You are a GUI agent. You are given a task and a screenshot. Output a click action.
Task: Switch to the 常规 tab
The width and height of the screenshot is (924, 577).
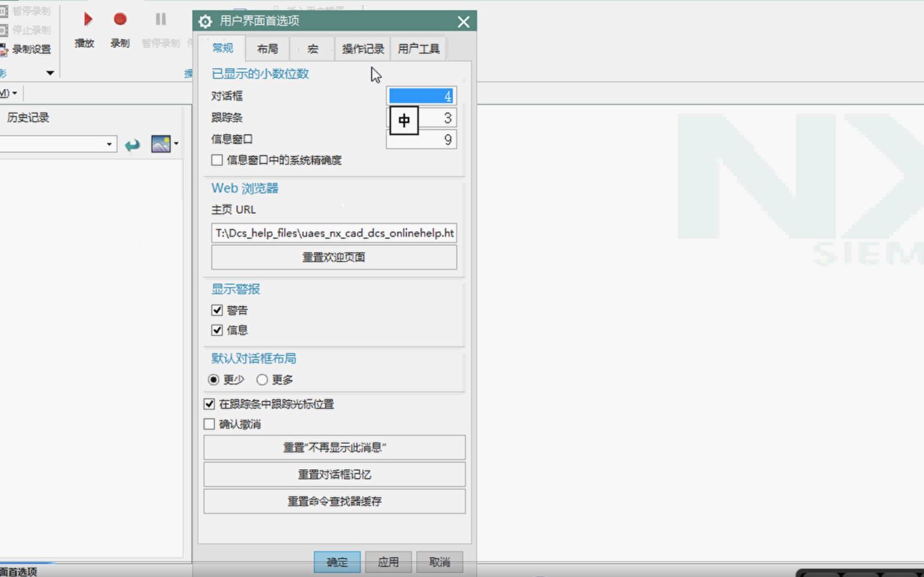223,48
